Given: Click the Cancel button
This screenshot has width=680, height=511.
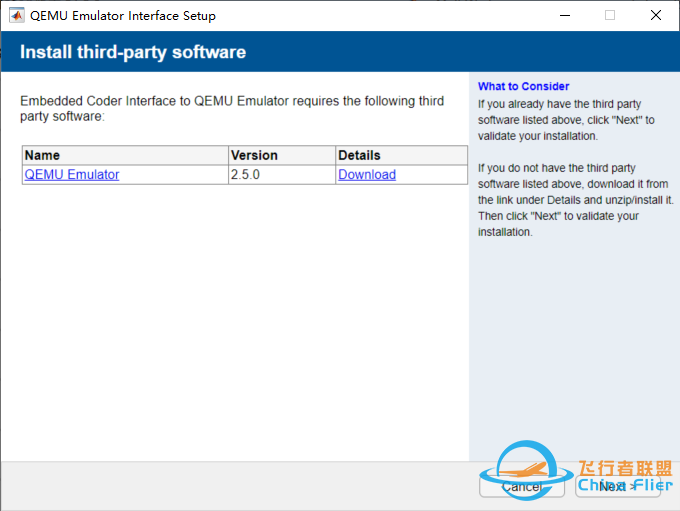Looking at the screenshot, I should pos(522,487).
